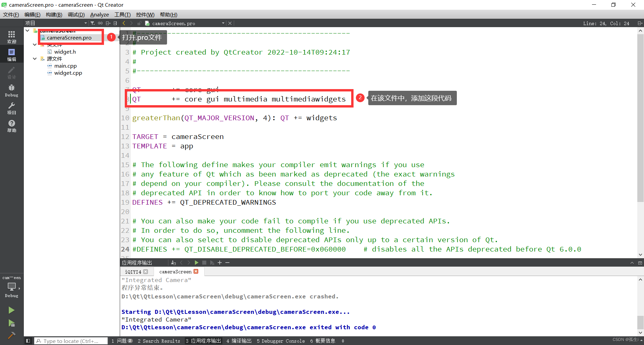This screenshot has width=644, height=345.
Task: Open the 6 概要信息 pane
Action: coord(323,341)
